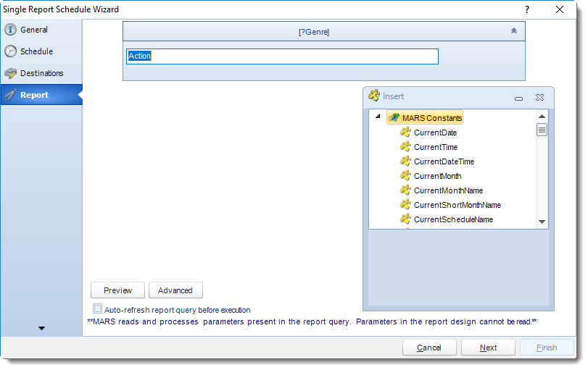The width and height of the screenshot is (588, 370).
Task: Click the puzzle icon beside CurrentScheduleName
Action: pyautogui.click(x=405, y=219)
